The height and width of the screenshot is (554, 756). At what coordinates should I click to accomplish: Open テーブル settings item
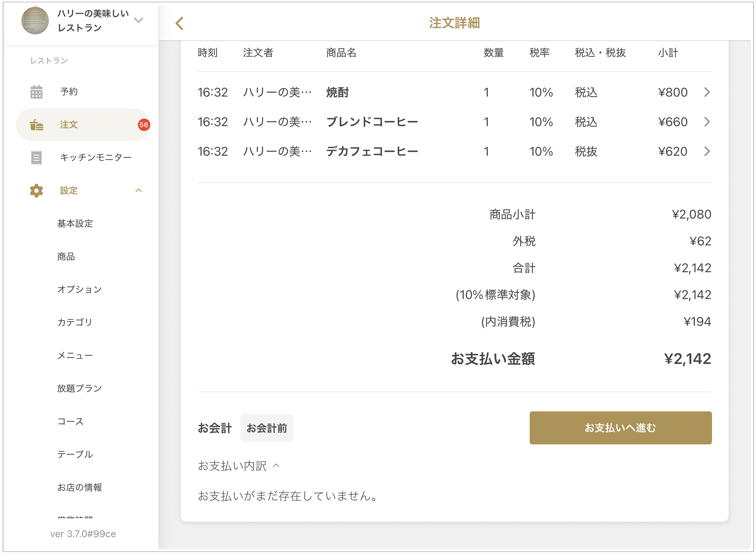(x=75, y=454)
